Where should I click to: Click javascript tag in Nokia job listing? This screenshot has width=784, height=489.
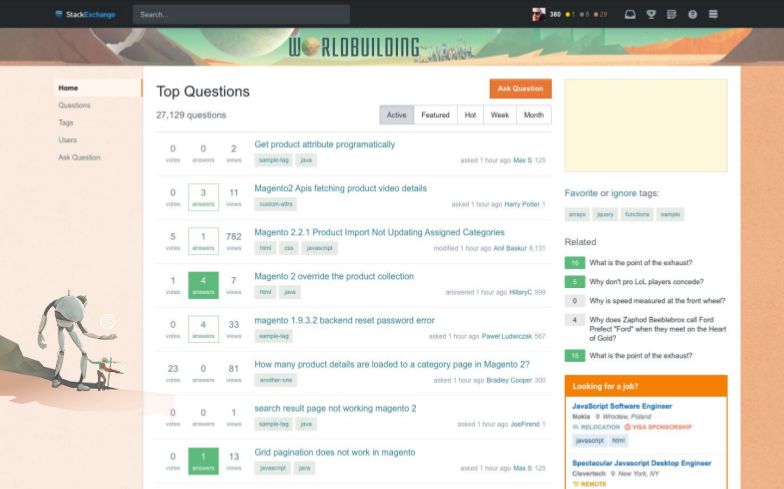pos(590,440)
